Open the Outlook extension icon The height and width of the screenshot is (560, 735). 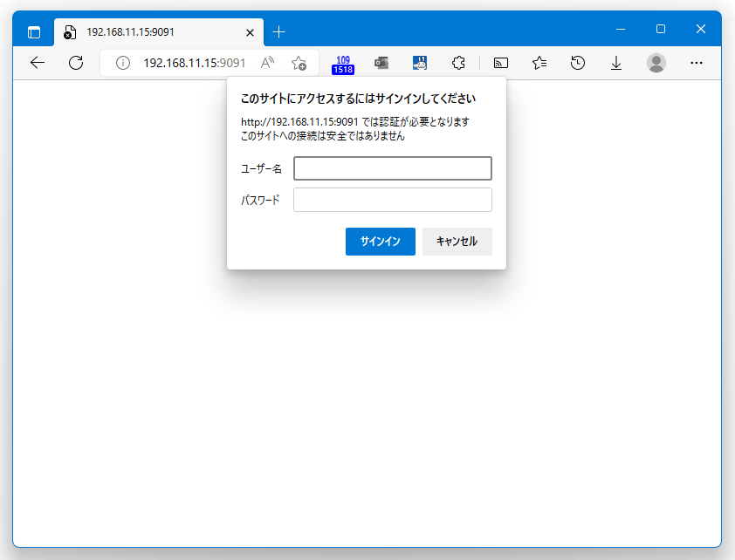click(x=381, y=63)
